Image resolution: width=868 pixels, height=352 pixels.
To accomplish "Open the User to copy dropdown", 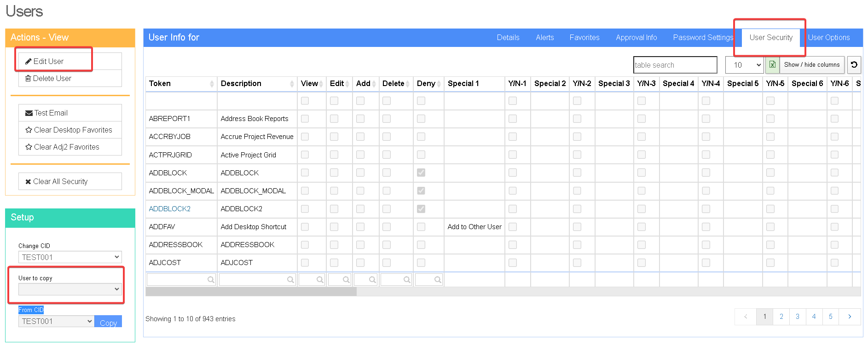I will (x=70, y=289).
